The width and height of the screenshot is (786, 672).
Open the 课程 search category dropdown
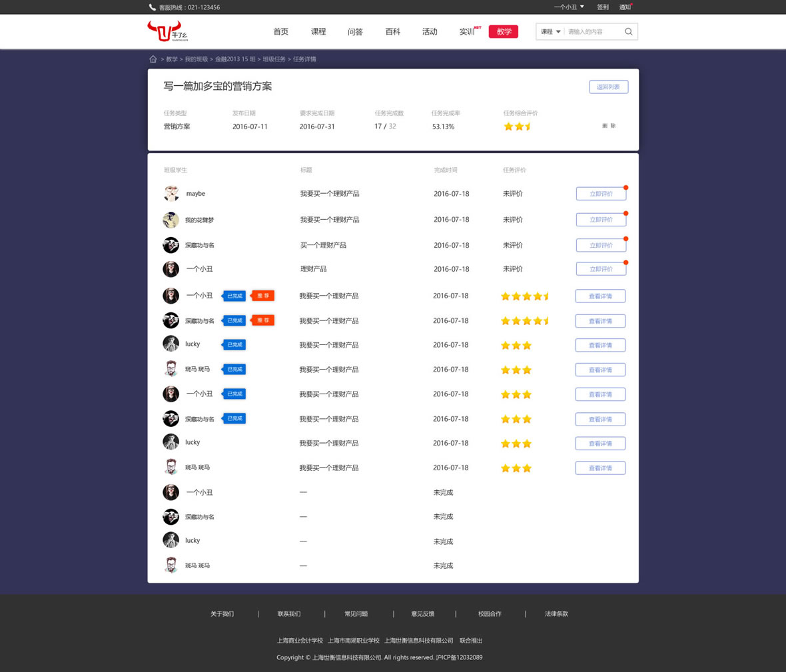tap(550, 31)
